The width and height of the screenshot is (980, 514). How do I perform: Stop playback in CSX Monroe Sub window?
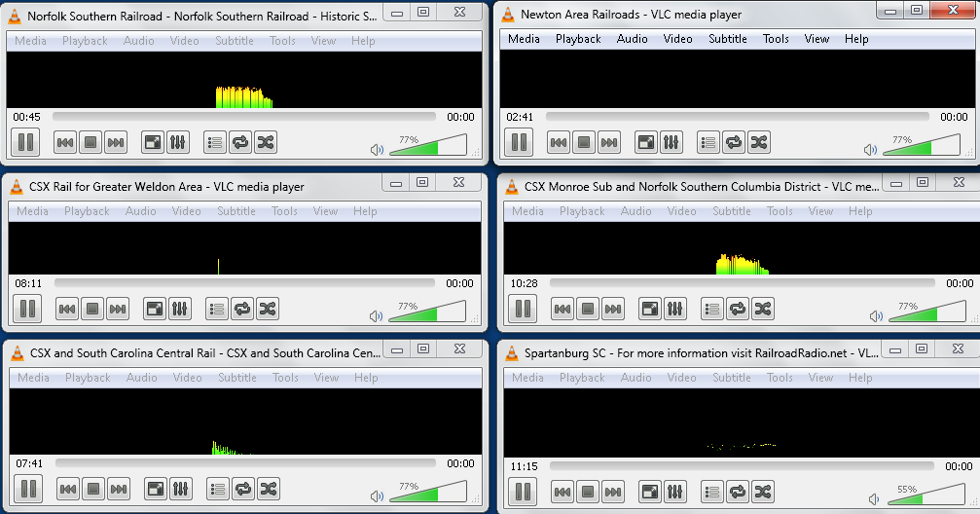[x=588, y=309]
